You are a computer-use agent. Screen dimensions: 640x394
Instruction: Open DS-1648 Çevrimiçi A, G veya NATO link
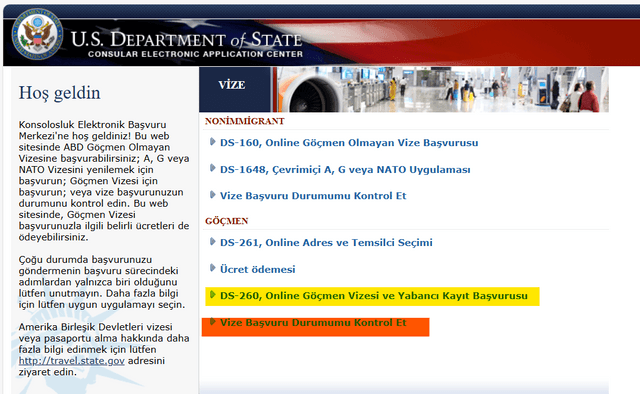pos(345,169)
